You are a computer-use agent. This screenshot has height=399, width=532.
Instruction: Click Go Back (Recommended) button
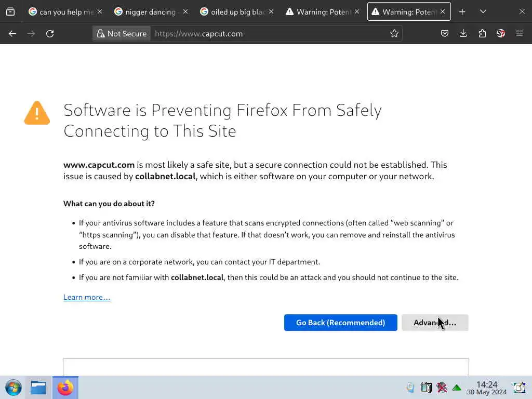(341, 323)
